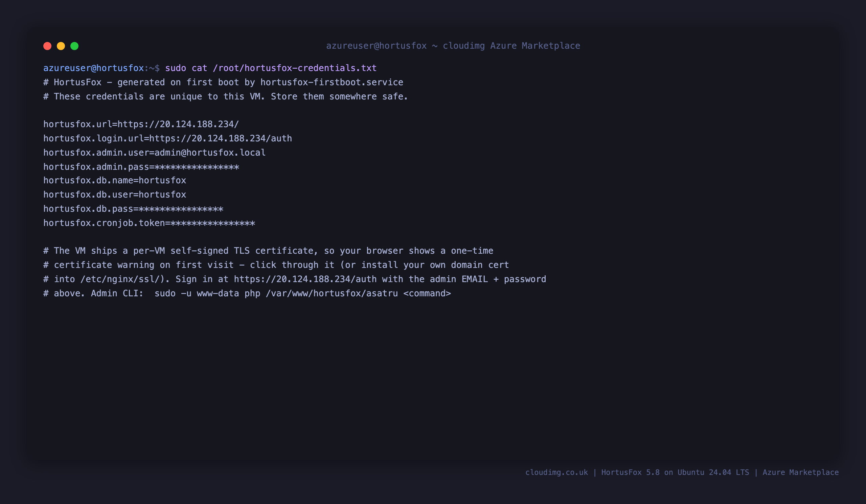This screenshot has height=504, width=866.
Task: Click the masked hortusfox.admin.pass line
Action: pos(141,167)
